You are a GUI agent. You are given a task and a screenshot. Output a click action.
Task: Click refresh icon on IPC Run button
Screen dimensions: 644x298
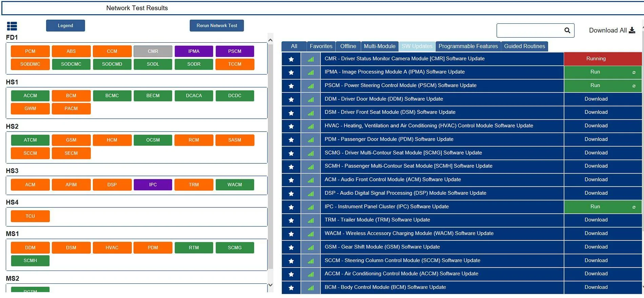(x=633, y=207)
